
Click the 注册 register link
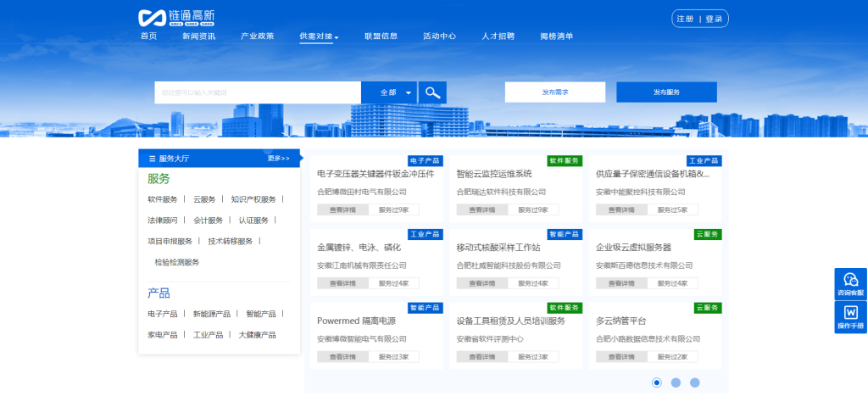(x=685, y=19)
